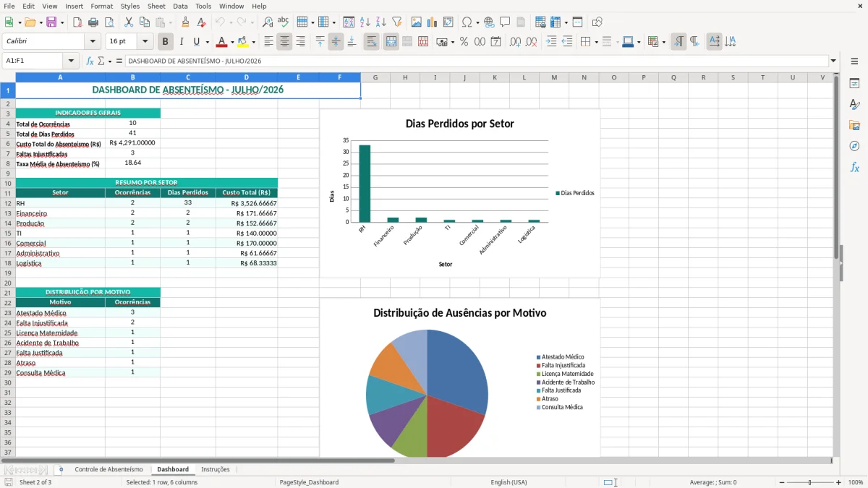
Task: Enable AutoFilter funnel icon
Action: (x=396, y=22)
